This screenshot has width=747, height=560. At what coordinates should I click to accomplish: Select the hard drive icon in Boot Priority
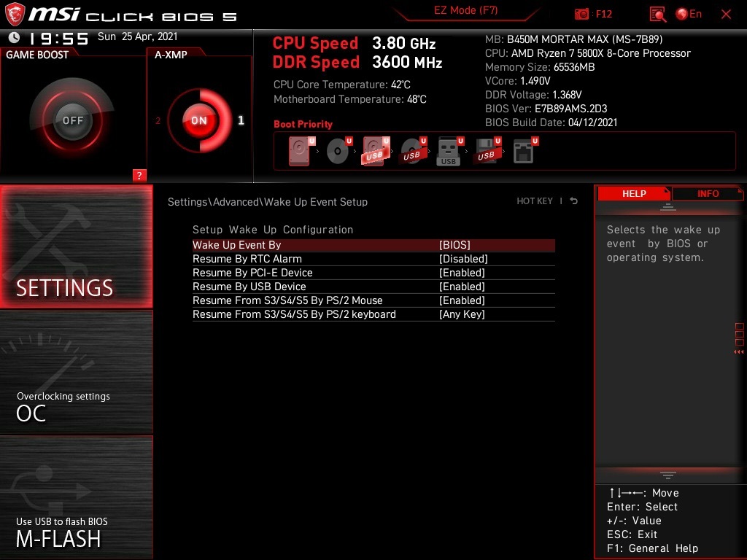[299, 151]
